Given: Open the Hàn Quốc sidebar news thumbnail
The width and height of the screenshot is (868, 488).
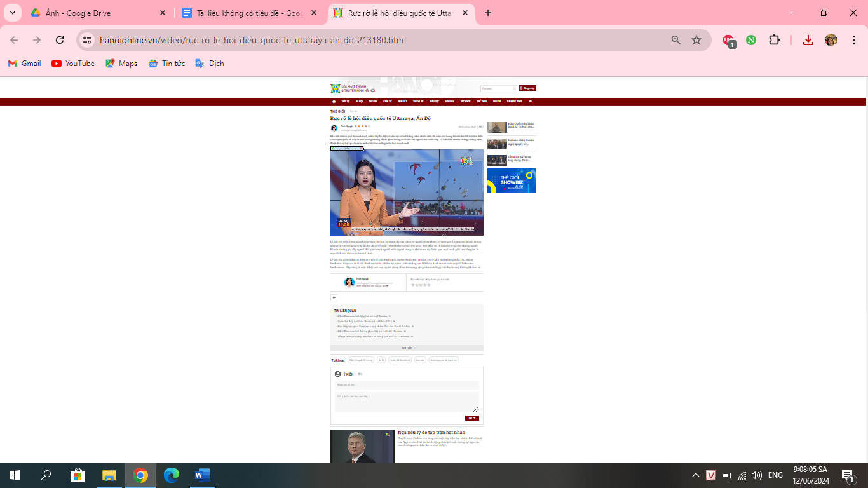Looking at the screenshot, I should pyautogui.click(x=497, y=127).
